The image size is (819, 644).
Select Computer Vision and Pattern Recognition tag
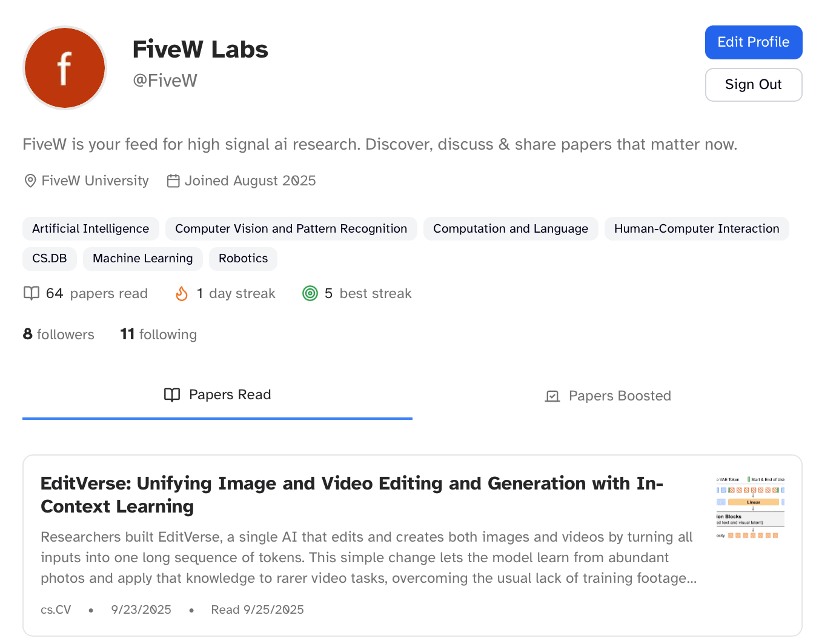tap(291, 229)
